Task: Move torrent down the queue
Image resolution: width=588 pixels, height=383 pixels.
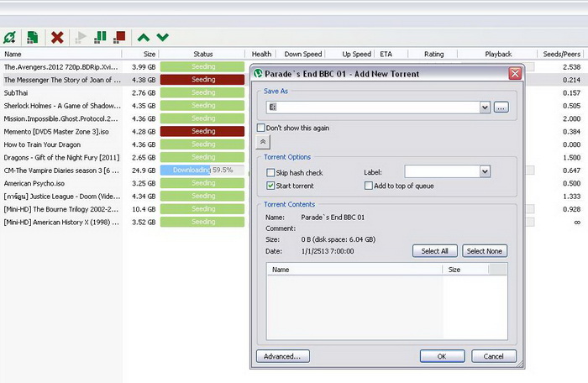Action: click(162, 37)
